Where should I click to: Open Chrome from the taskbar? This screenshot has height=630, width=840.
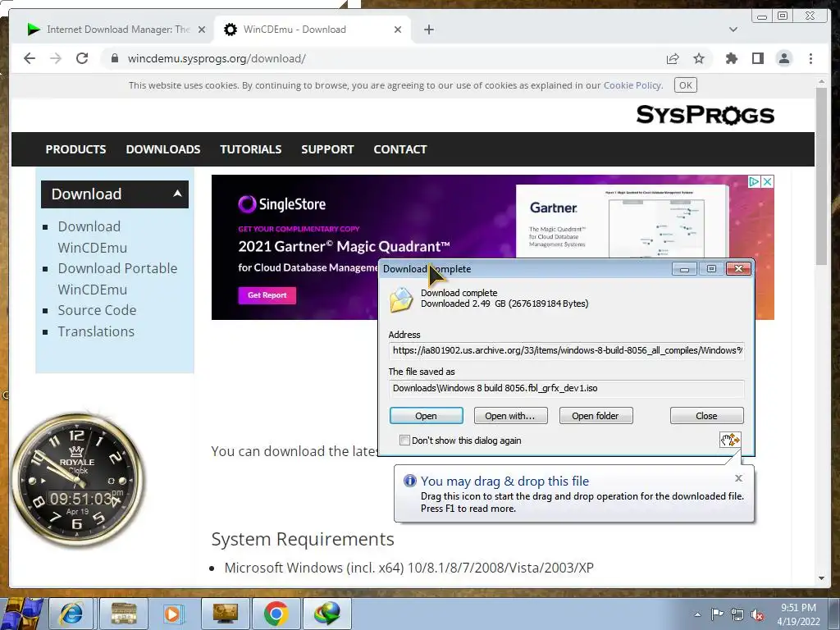pyautogui.click(x=276, y=614)
